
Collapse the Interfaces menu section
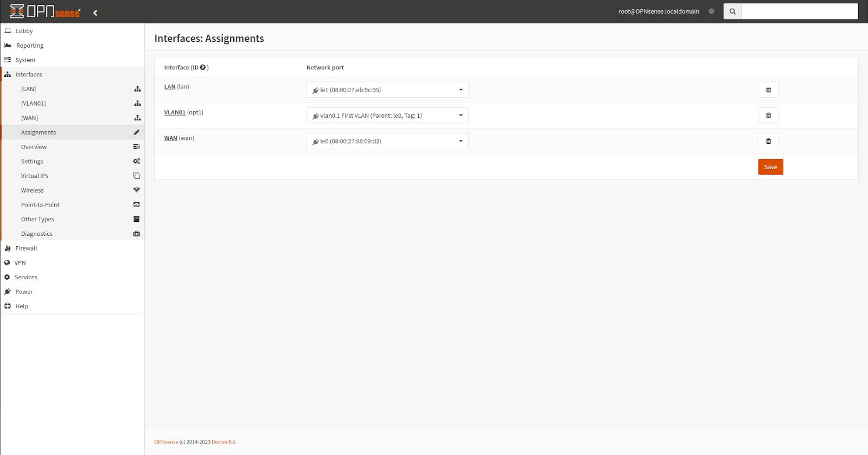point(72,74)
